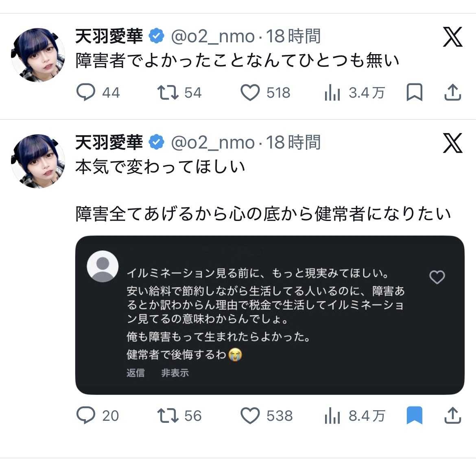Open profile picture on first tweet
Viewport: 476px width, 468px height.
click(x=38, y=55)
